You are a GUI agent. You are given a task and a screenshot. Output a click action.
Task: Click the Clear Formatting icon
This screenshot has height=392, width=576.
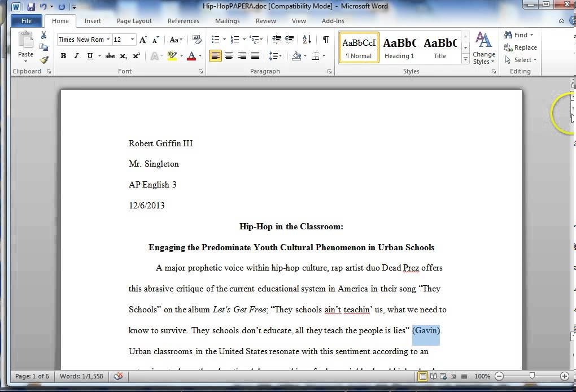pos(197,40)
